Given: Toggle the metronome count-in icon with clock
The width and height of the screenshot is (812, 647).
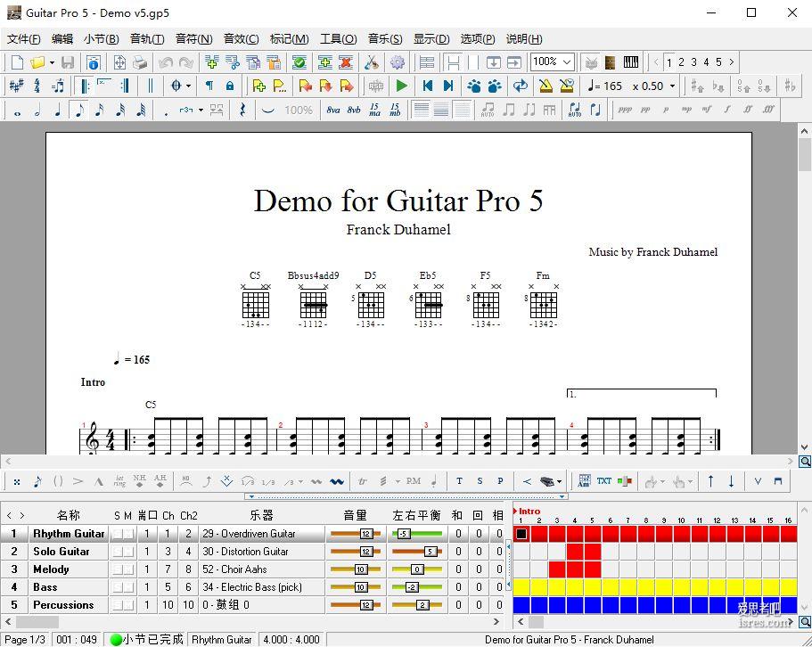Looking at the screenshot, I should click(567, 86).
